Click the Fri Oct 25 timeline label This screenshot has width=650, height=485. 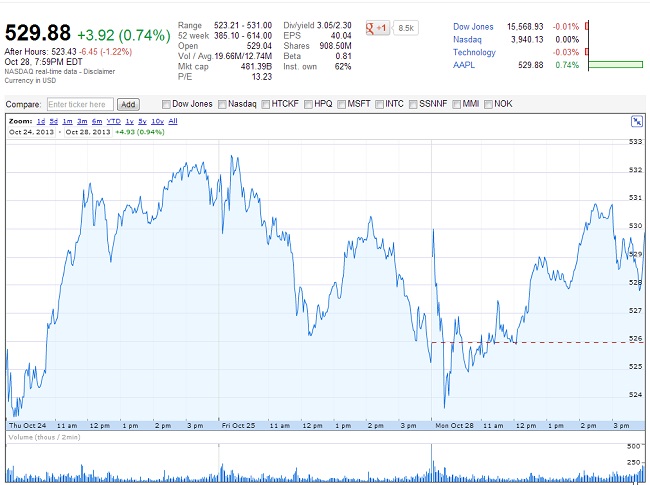point(238,426)
